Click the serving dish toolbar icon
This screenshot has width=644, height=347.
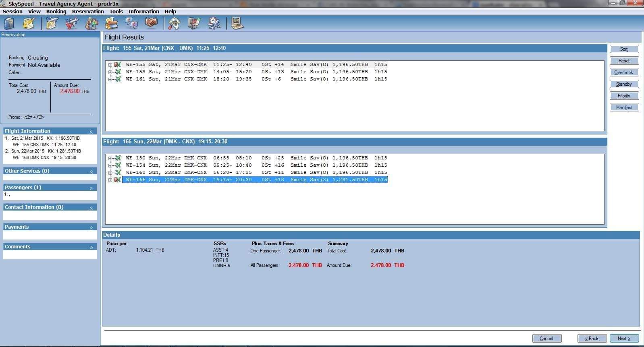click(175, 24)
